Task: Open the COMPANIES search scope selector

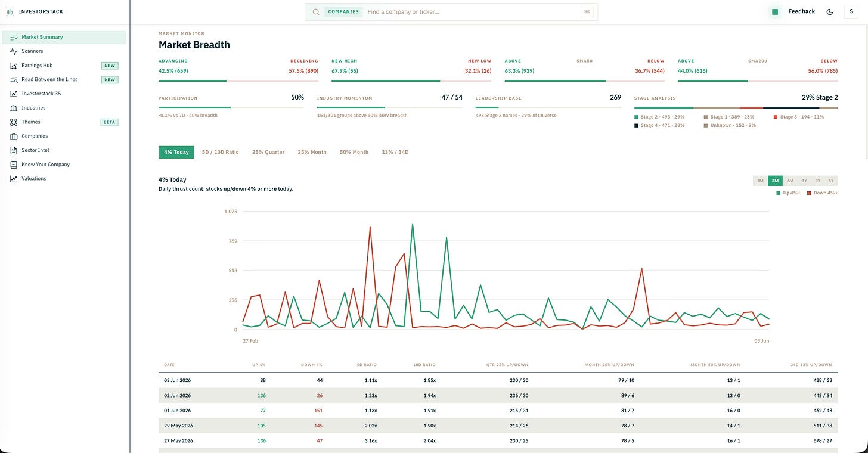Action: coord(343,12)
